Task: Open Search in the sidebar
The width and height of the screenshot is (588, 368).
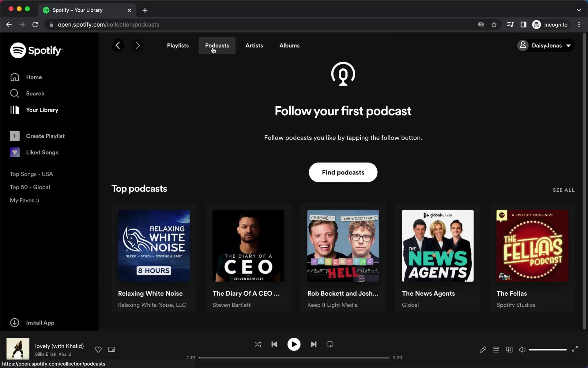Action: click(27, 94)
